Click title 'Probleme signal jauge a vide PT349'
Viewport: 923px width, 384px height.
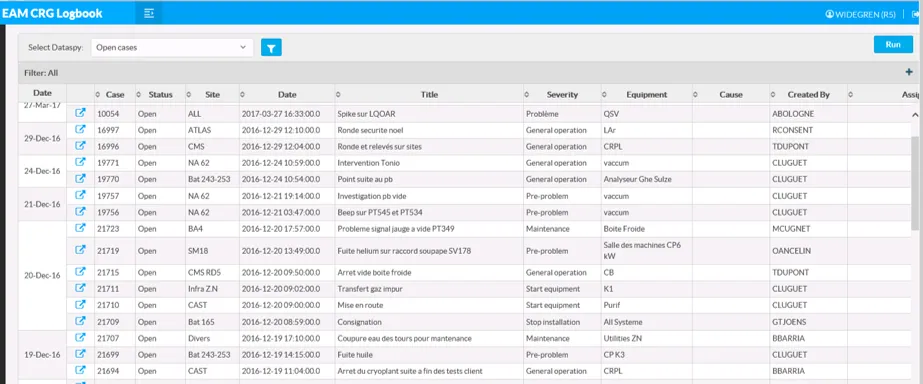click(x=396, y=229)
